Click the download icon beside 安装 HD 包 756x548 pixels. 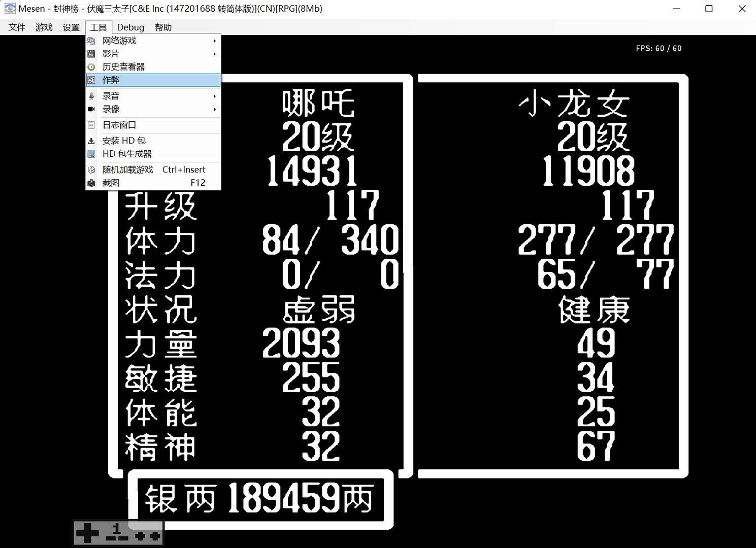coord(92,141)
